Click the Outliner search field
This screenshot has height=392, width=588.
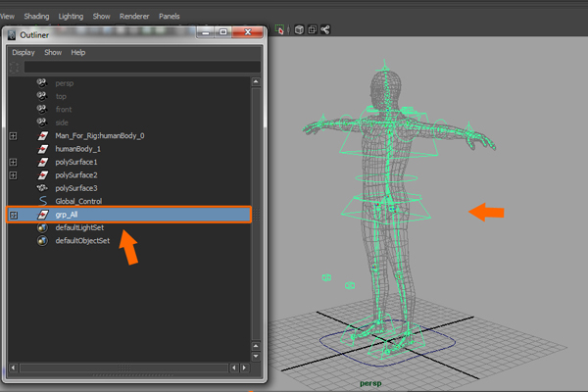pyautogui.click(x=142, y=68)
